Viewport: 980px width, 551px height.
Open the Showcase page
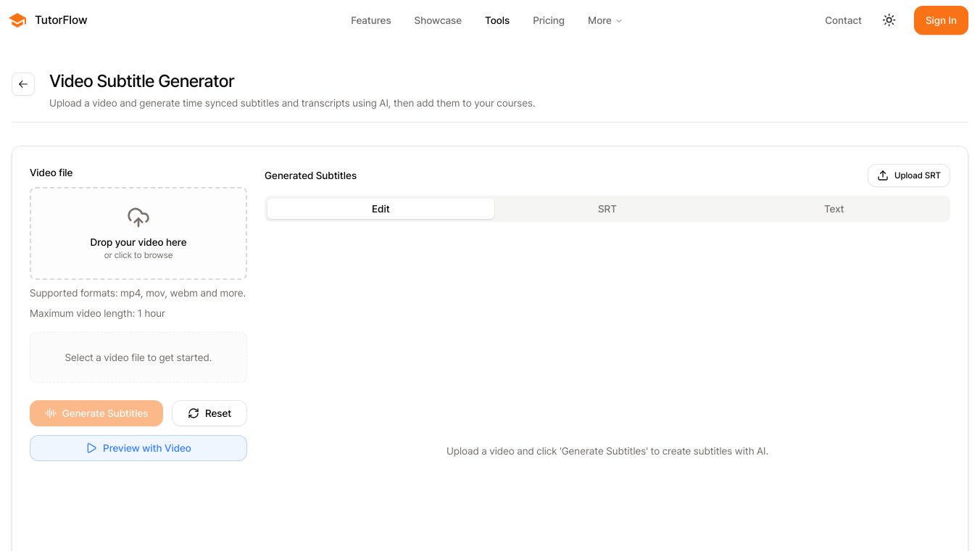click(x=438, y=20)
